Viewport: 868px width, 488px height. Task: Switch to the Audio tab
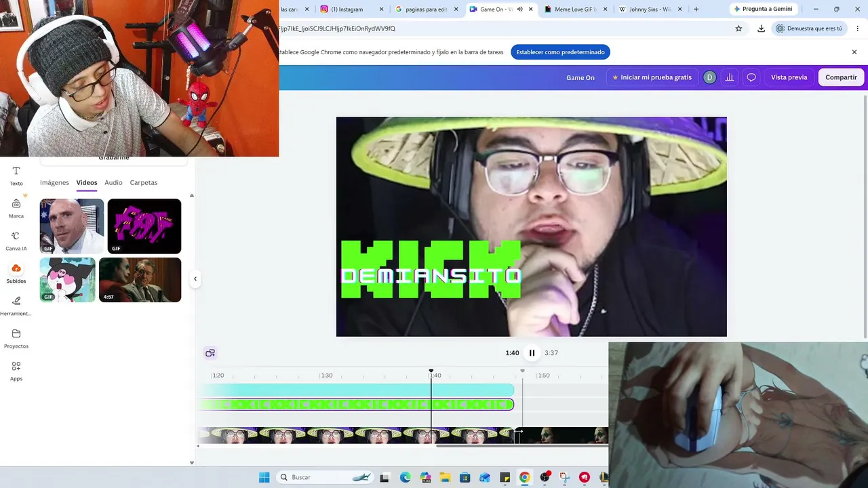pyautogui.click(x=113, y=182)
